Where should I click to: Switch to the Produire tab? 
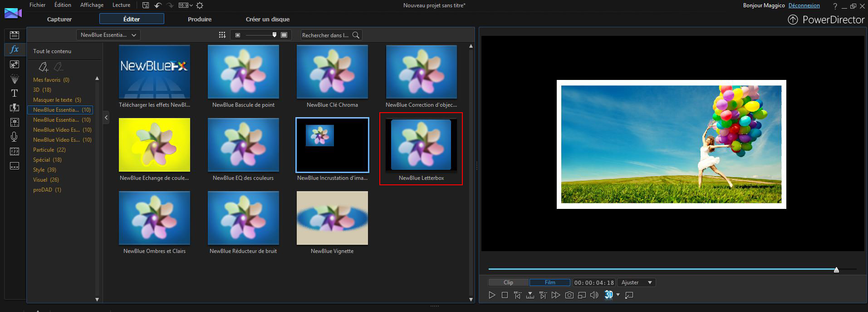200,19
